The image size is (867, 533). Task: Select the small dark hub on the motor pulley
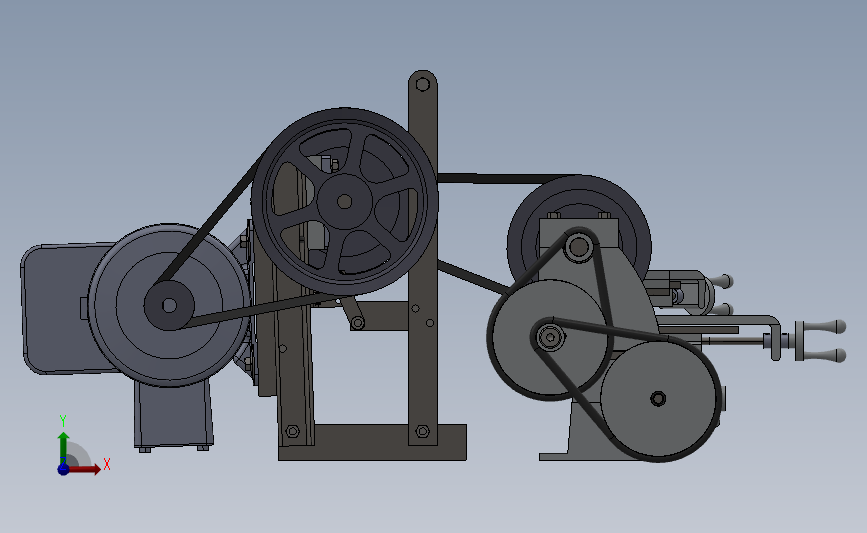pos(169,305)
